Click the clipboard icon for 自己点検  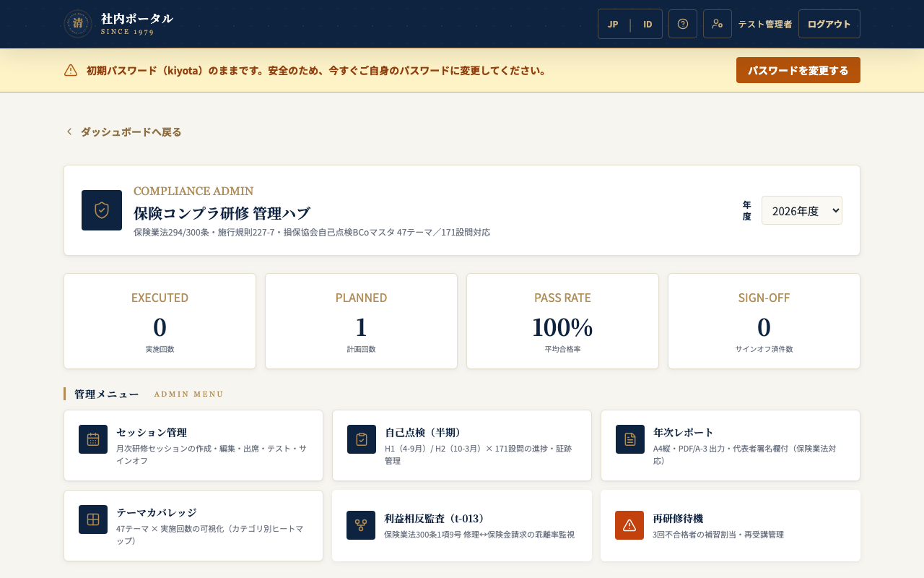[362, 439]
